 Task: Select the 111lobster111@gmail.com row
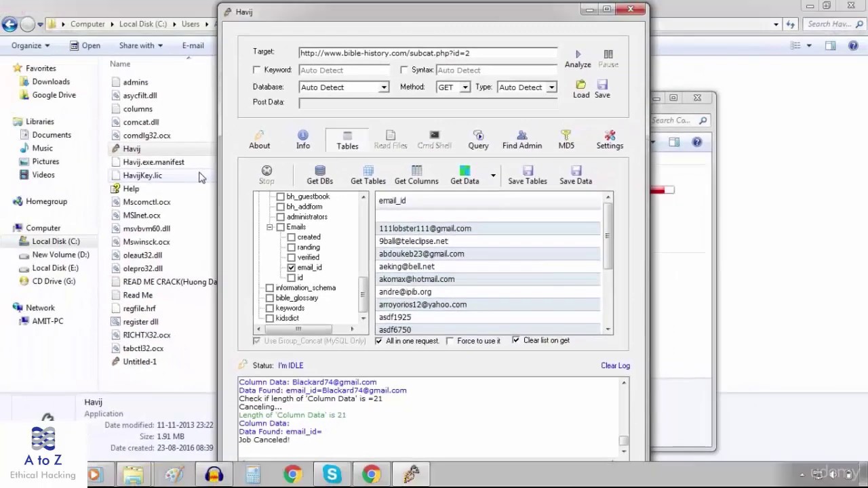[488, 228]
